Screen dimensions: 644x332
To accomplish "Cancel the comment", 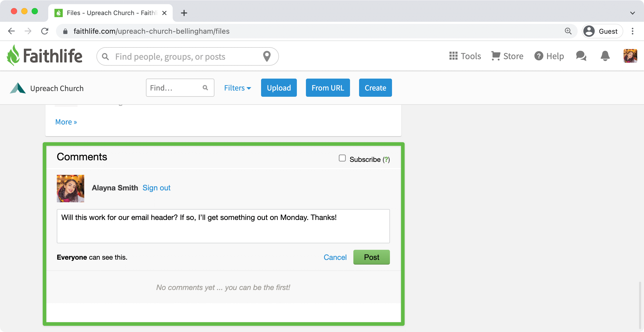I will coord(335,257).
